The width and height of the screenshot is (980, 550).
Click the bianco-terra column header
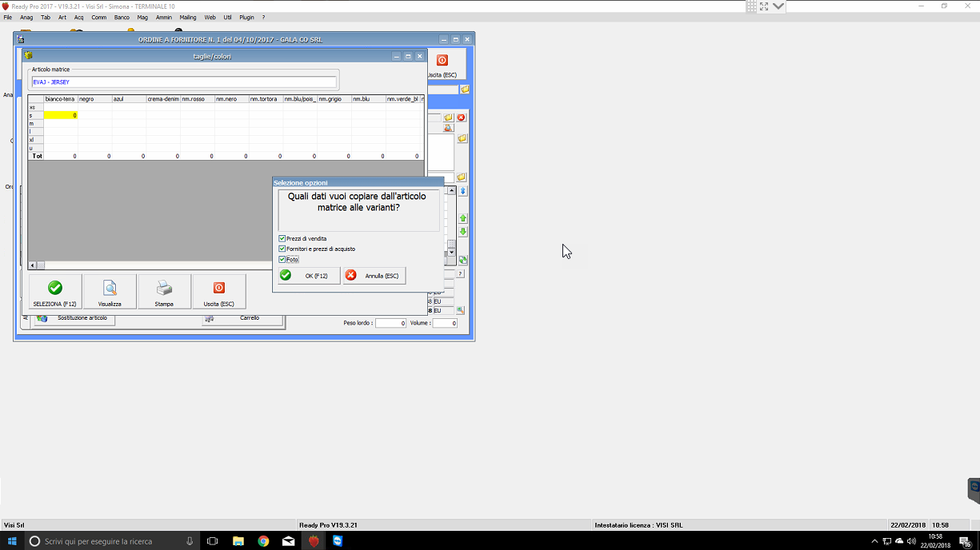point(61,99)
